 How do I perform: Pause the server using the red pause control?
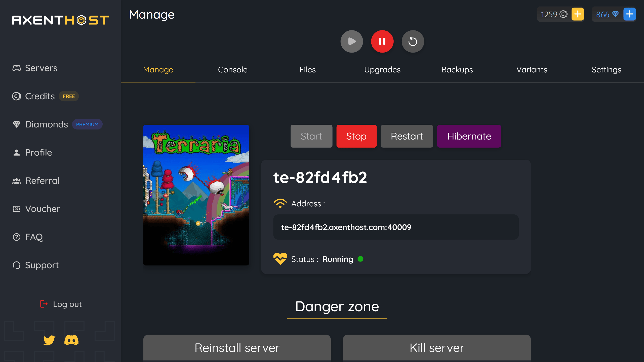[382, 41]
